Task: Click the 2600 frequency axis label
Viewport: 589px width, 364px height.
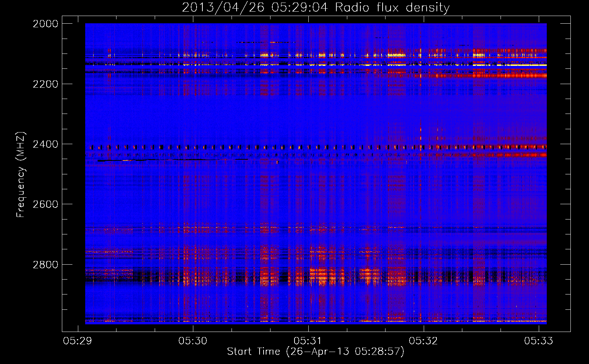Action: [46, 204]
